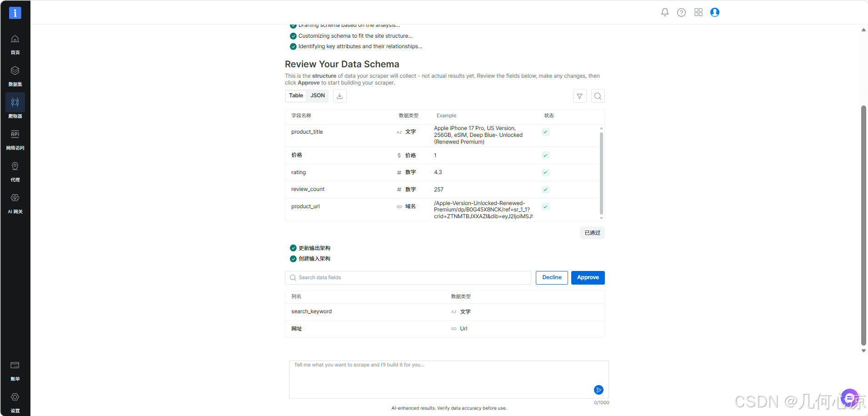
Task: Click the Approve button
Action: pyautogui.click(x=588, y=277)
